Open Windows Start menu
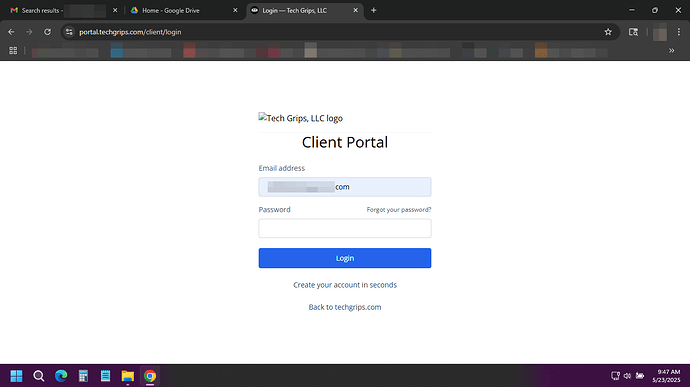690x387 pixels. (16, 376)
